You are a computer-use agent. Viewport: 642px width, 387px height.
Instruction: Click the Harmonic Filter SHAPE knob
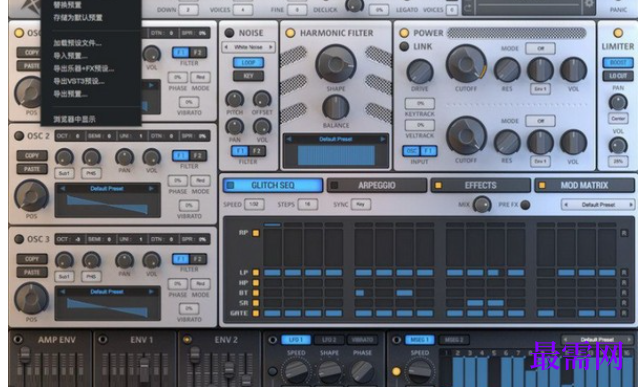[x=336, y=64]
